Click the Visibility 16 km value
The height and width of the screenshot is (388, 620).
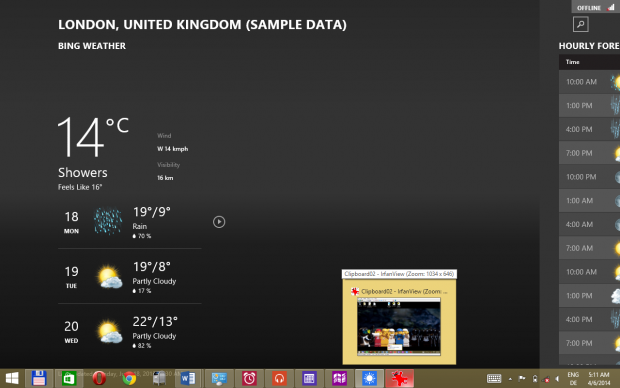[x=165, y=178]
